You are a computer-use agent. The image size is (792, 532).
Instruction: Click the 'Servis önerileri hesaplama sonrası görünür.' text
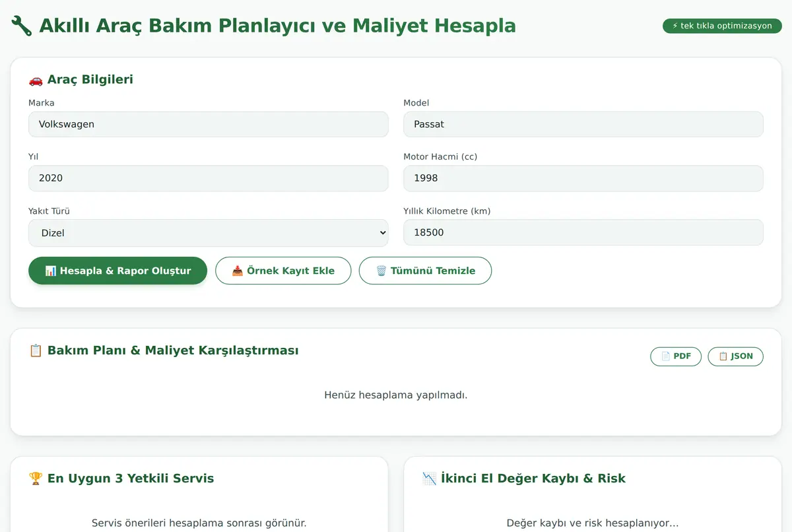pyautogui.click(x=199, y=523)
